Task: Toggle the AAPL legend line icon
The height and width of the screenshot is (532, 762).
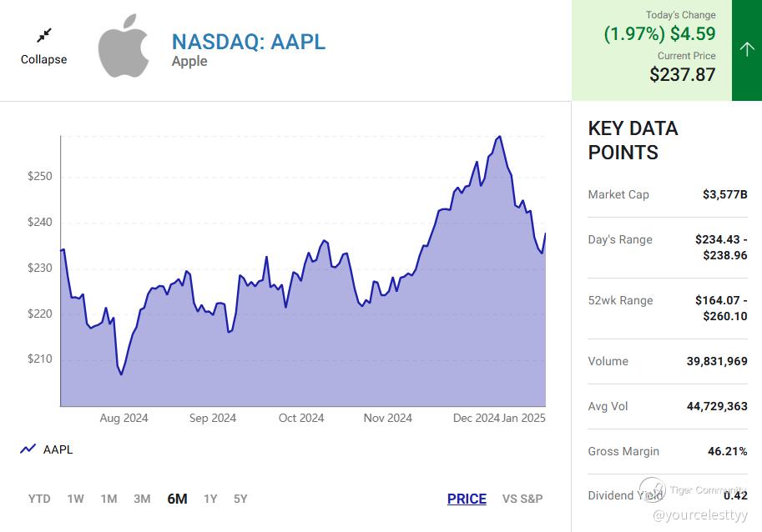Action: click(x=28, y=449)
